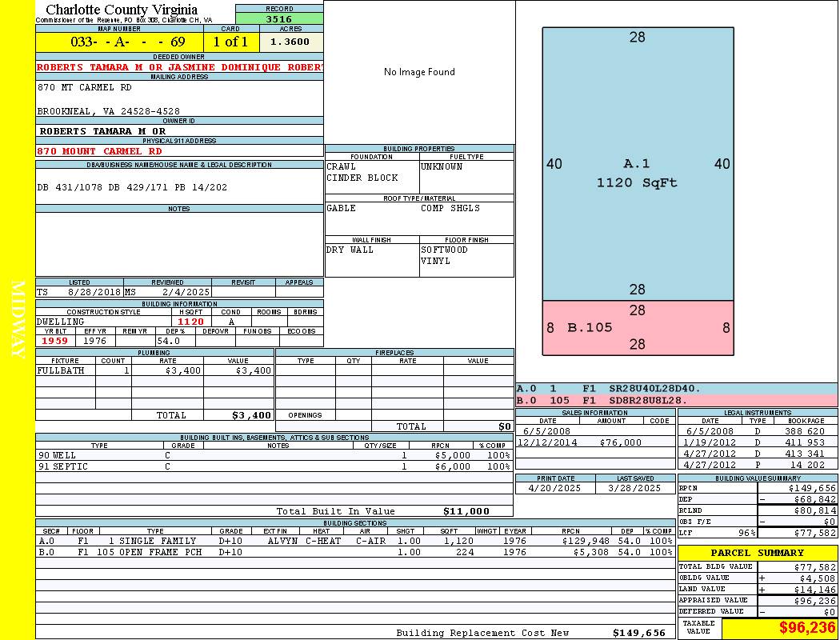Click the blue A.1 1120 SqFt sketch area
The width and height of the screenshot is (840, 640).
tap(638, 164)
